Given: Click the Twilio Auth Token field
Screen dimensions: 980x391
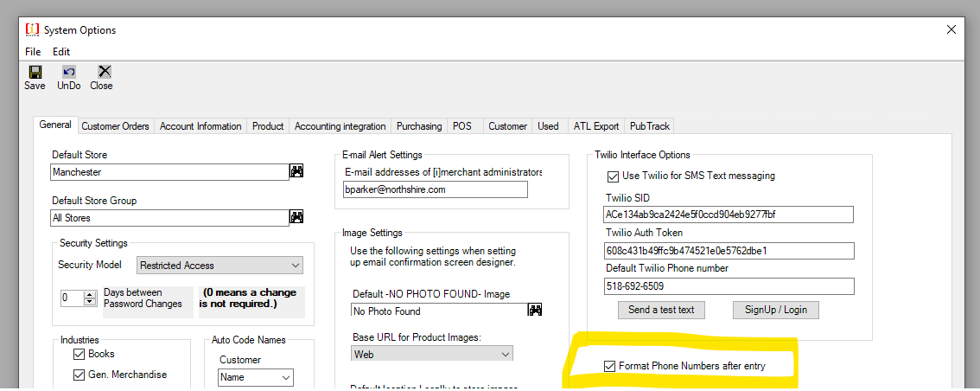Looking at the screenshot, I should (x=729, y=251).
